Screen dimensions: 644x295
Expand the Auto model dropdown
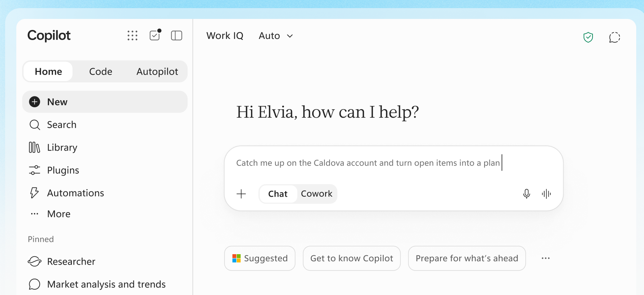coord(276,36)
